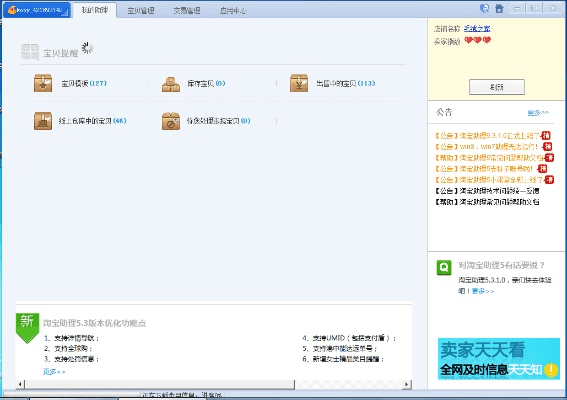Click 更多>> under feedback section

pos(483,291)
